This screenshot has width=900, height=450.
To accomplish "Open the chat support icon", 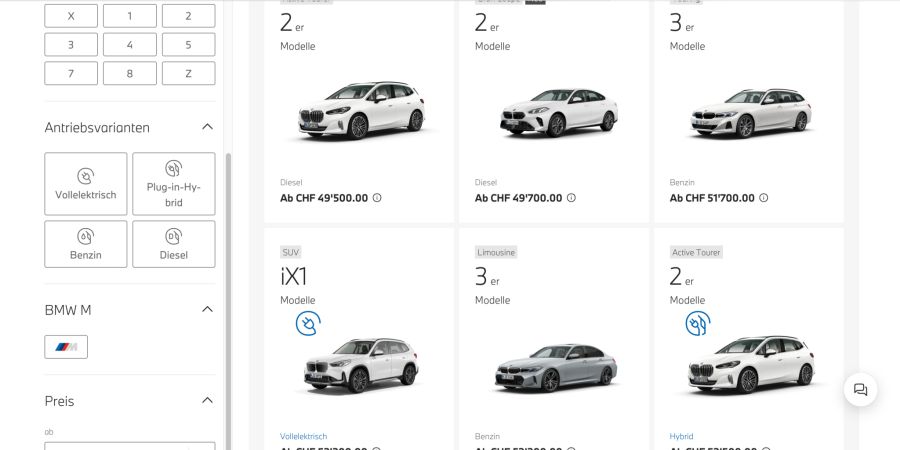I will click(x=860, y=390).
